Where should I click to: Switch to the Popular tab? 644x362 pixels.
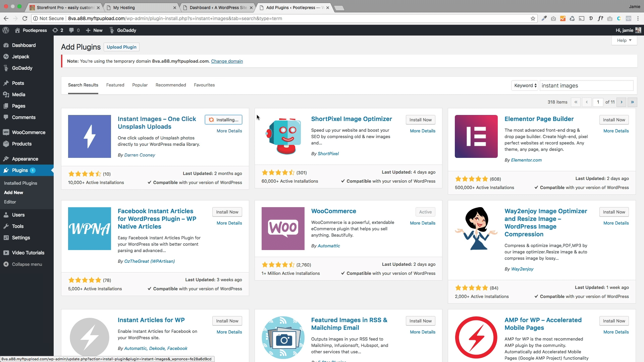tap(140, 85)
